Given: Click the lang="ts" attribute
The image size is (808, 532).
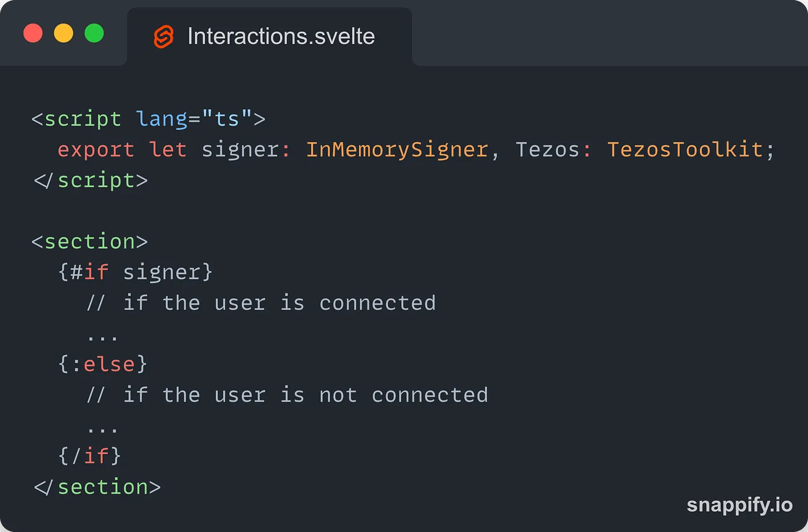Looking at the screenshot, I should pyautogui.click(x=194, y=119).
